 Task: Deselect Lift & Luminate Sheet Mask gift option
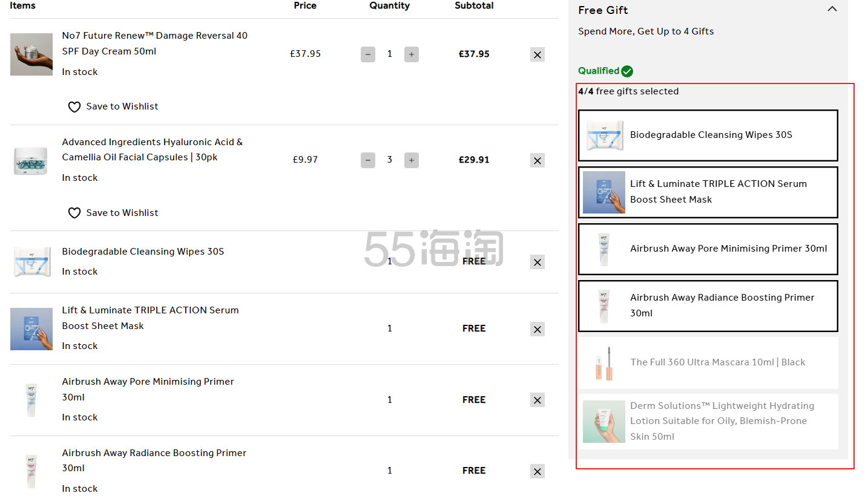pyautogui.click(x=708, y=192)
